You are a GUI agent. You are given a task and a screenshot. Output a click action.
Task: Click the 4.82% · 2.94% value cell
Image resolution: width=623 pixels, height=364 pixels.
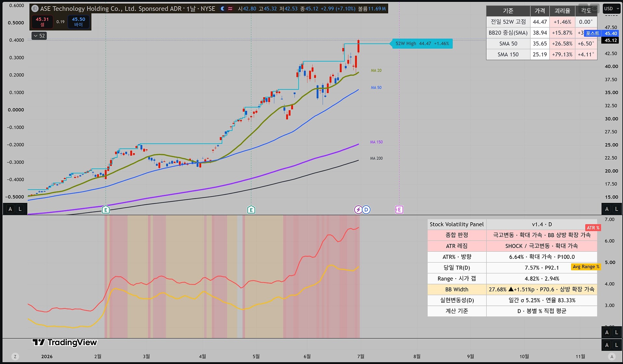(542, 278)
